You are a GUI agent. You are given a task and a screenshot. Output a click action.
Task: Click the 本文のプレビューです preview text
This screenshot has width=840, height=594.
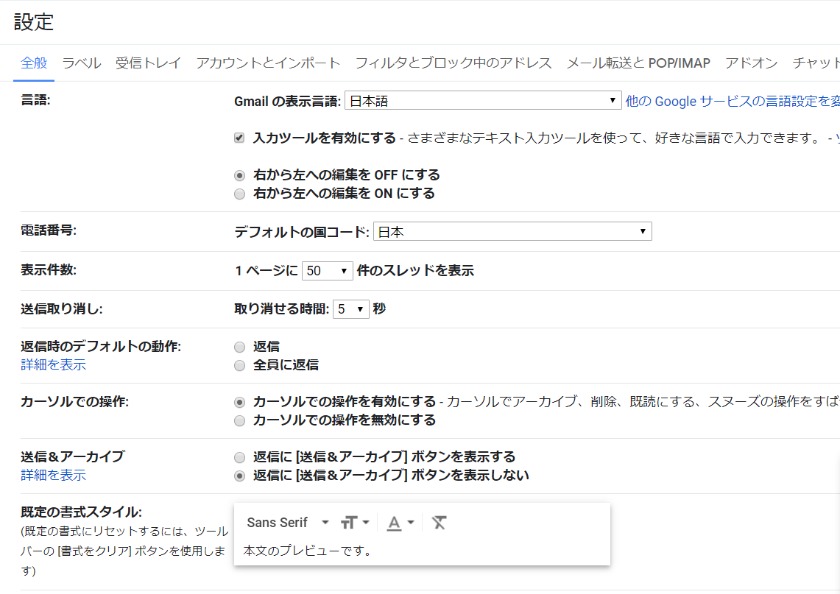[308, 551]
